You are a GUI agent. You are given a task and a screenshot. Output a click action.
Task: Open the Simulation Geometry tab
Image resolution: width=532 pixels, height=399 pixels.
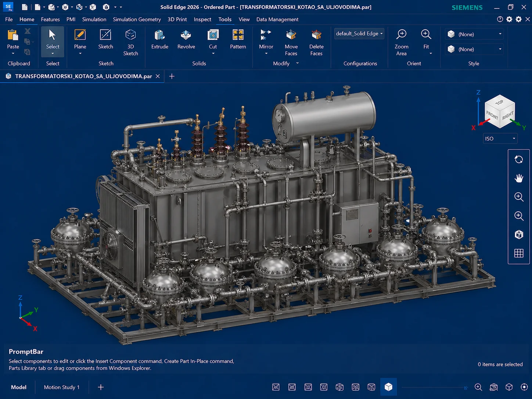pos(137,19)
